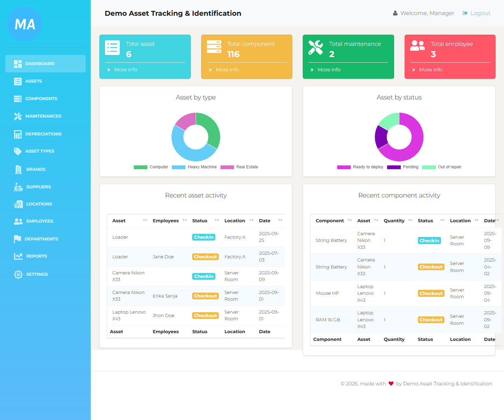This screenshot has height=420, width=504.
Task: Click the Total component card server icon
Action: (x=214, y=47)
